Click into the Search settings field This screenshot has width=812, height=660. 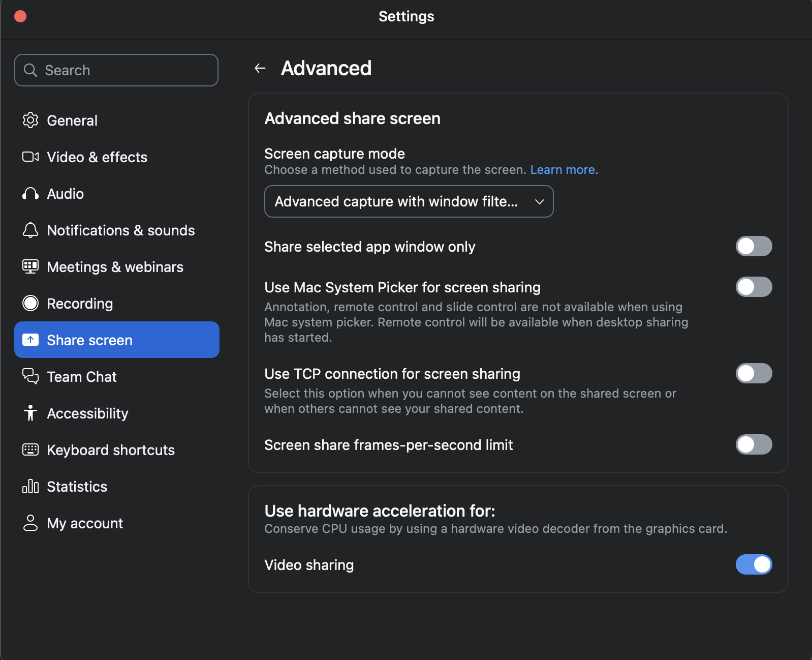(116, 70)
